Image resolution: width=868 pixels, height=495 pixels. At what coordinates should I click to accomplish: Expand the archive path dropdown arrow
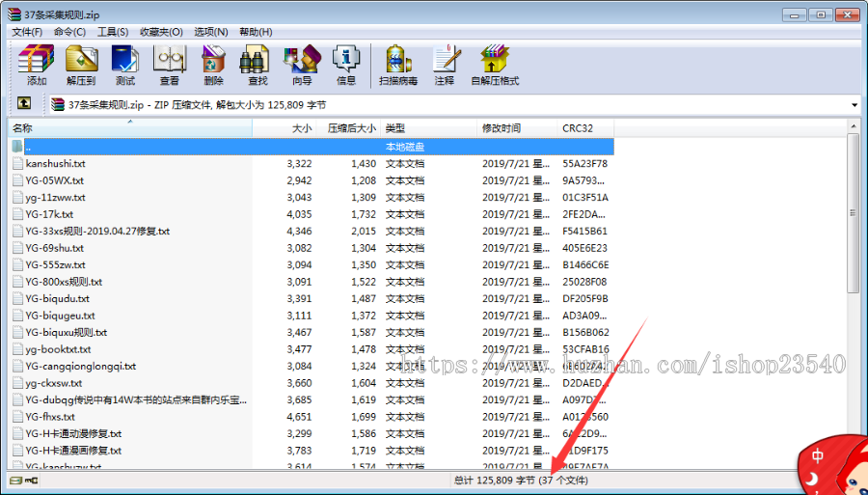(854, 104)
